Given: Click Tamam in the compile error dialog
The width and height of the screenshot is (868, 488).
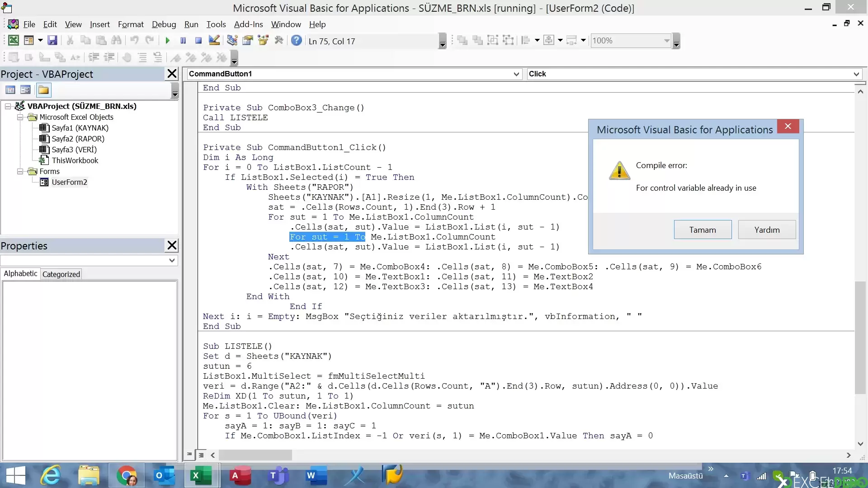Looking at the screenshot, I should click(x=703, y=230).
